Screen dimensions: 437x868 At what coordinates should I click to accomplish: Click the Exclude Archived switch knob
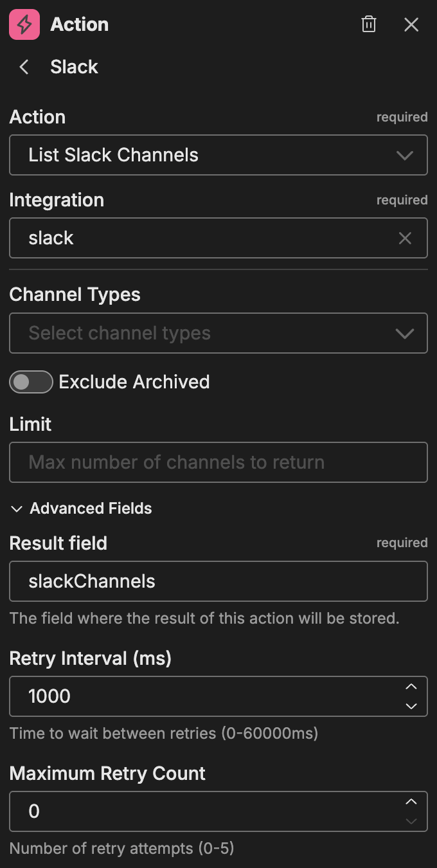pyautogui.click(x=24, y=382)
